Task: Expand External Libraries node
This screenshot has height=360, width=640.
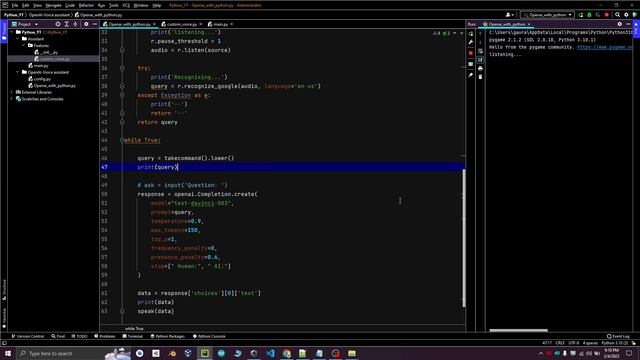Action: [x=12, y=92]
